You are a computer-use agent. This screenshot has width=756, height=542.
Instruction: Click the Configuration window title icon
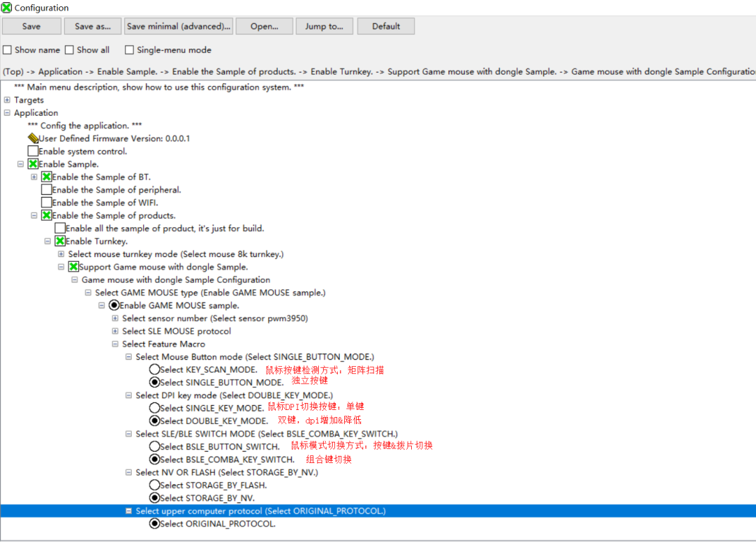6,8
